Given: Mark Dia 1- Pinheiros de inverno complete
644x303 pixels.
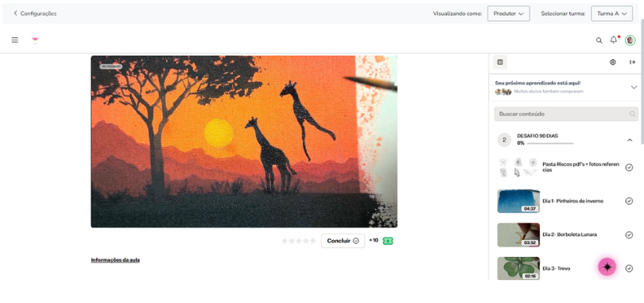Looking at the screenshot, I should tap(629, 201).
